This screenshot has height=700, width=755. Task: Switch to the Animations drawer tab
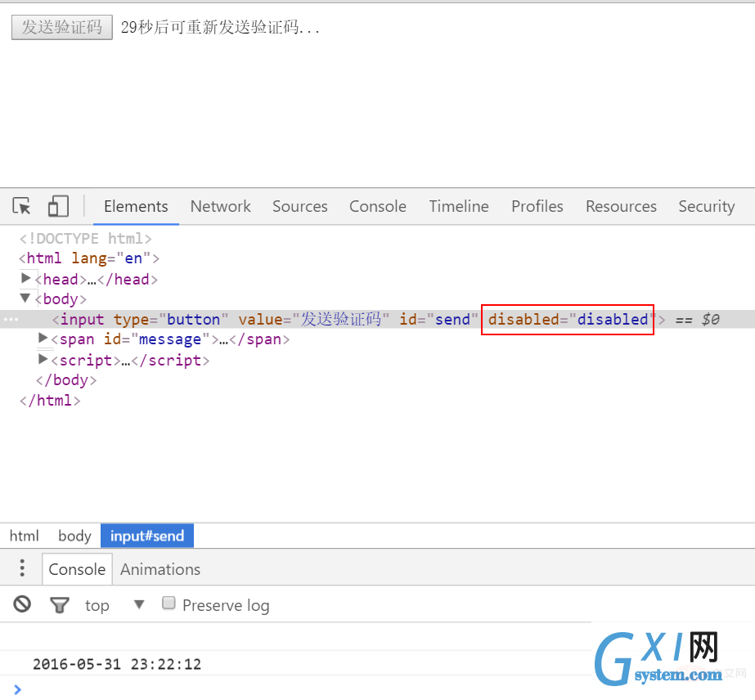(160, 569)
